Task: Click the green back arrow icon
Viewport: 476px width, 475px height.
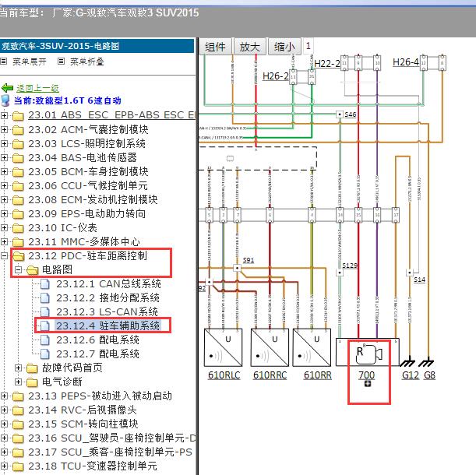Action: tap(7, 88)
